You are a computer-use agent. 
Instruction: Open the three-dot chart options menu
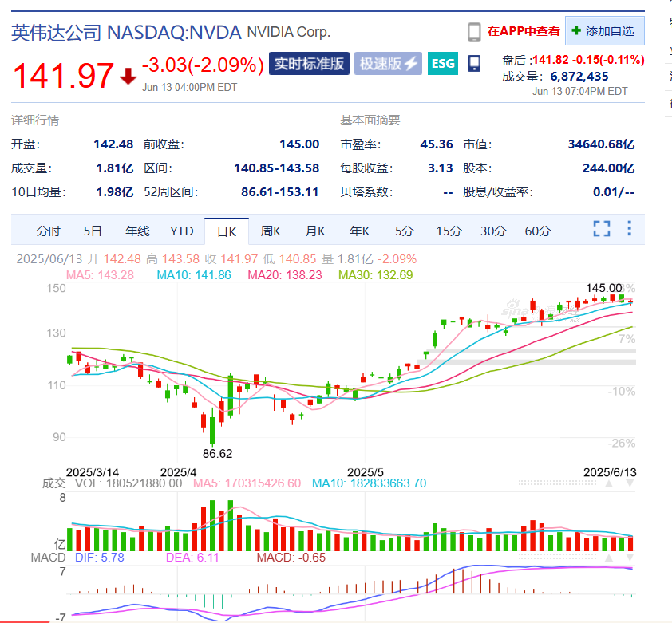click(629, 228)
